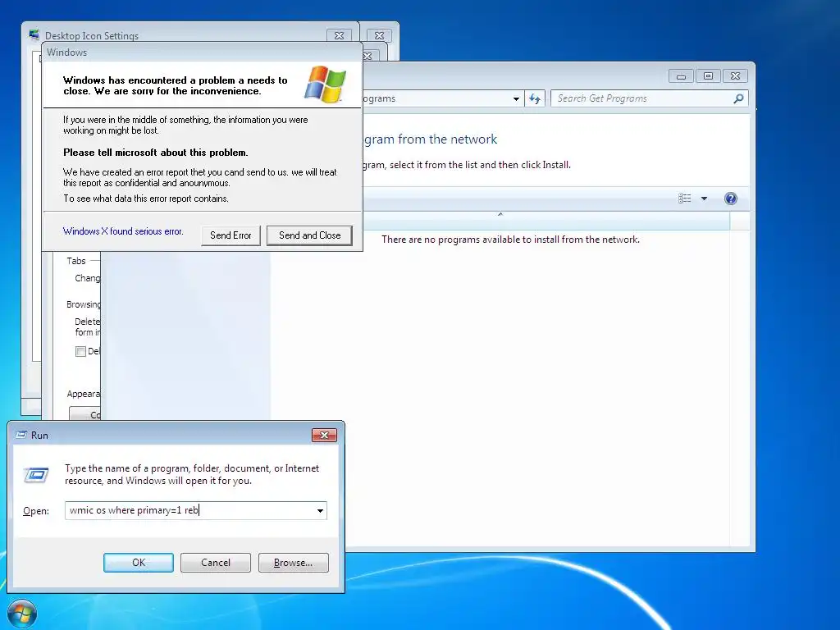Expand the address bar history dropdown

[516, 98]
